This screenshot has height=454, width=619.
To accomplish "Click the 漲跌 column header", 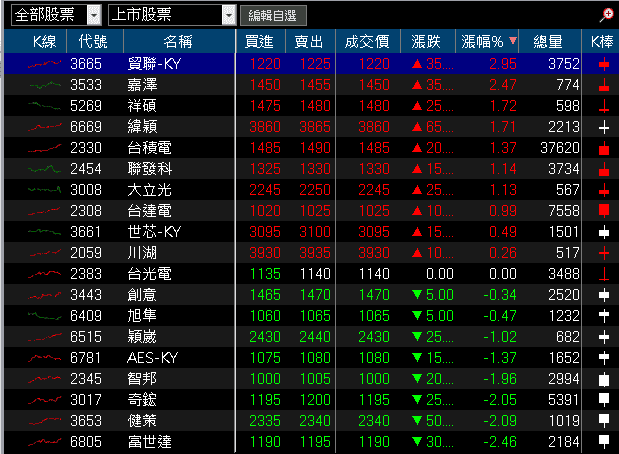I will point(426,41).
